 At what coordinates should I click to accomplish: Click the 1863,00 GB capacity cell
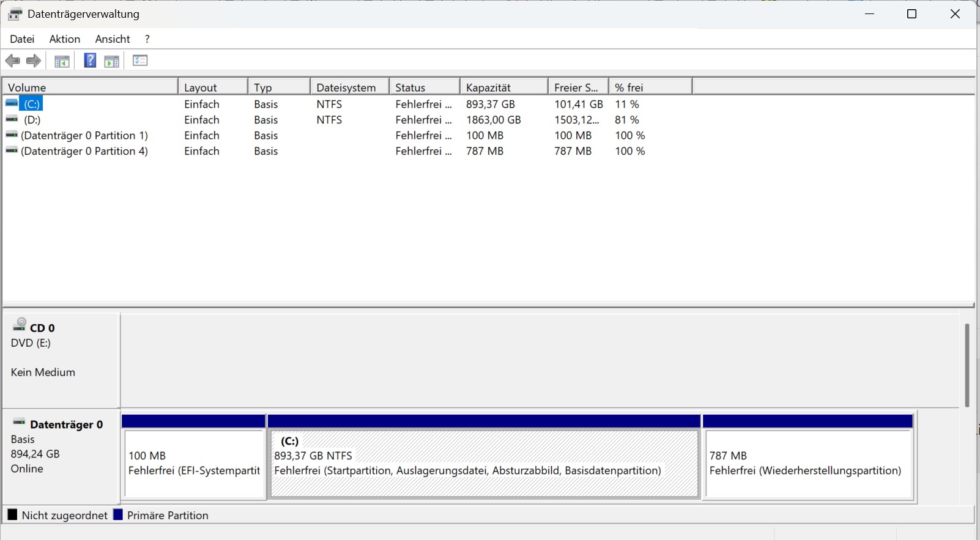[x=494, y=120]
